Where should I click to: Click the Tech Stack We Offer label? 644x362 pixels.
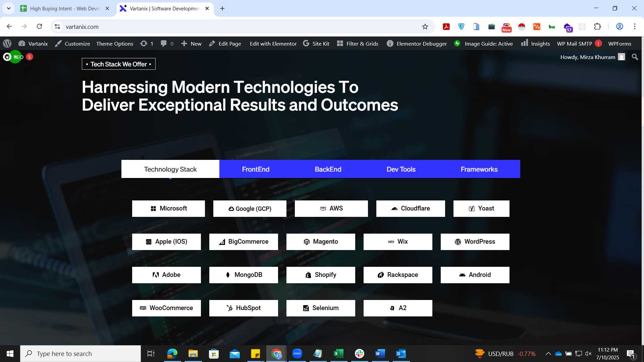pyautogui.click(x=119, y=64)
